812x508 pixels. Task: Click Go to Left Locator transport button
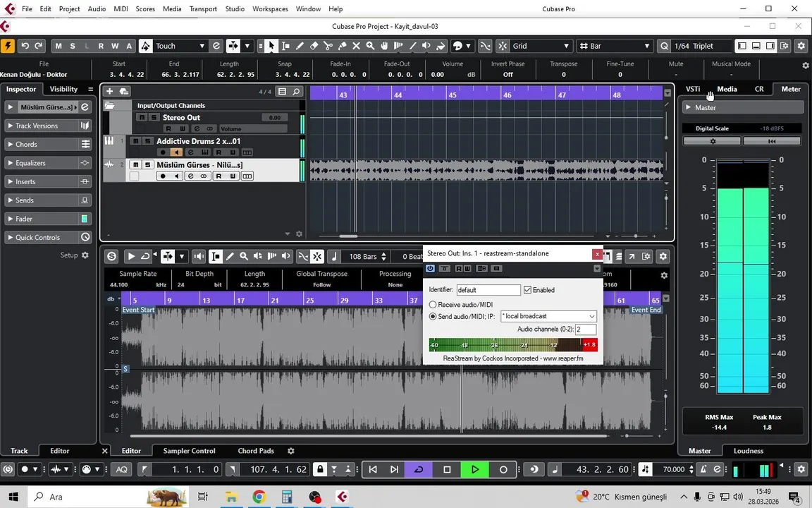(373, 470)
